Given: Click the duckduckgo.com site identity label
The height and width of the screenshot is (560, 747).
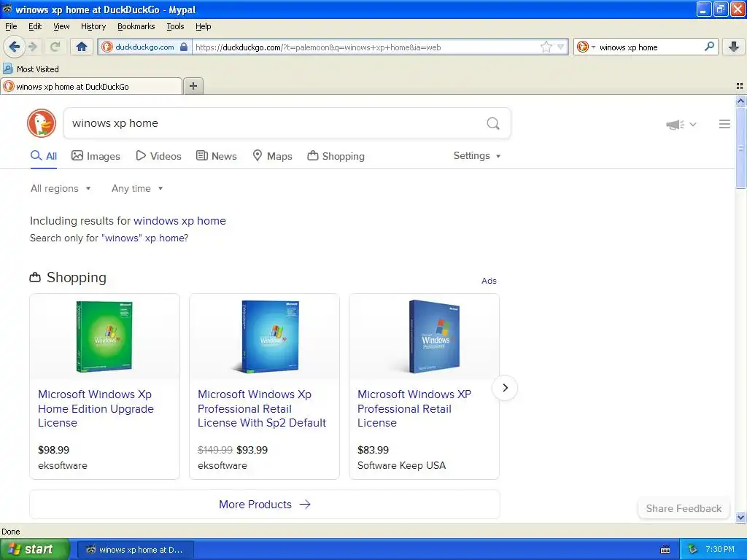Looking at the screenshot, I should 144,47.
